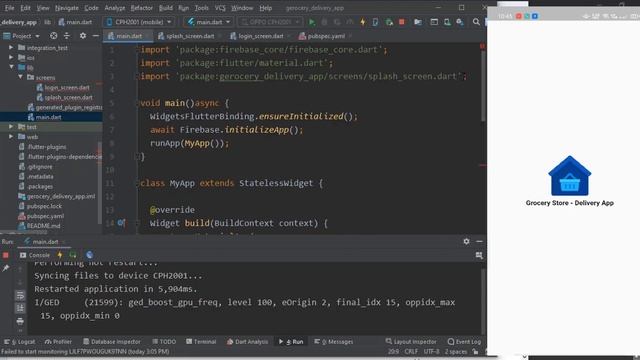
Task: Click the pin icon in the Run panel sidebar
Action: [6, 268]
